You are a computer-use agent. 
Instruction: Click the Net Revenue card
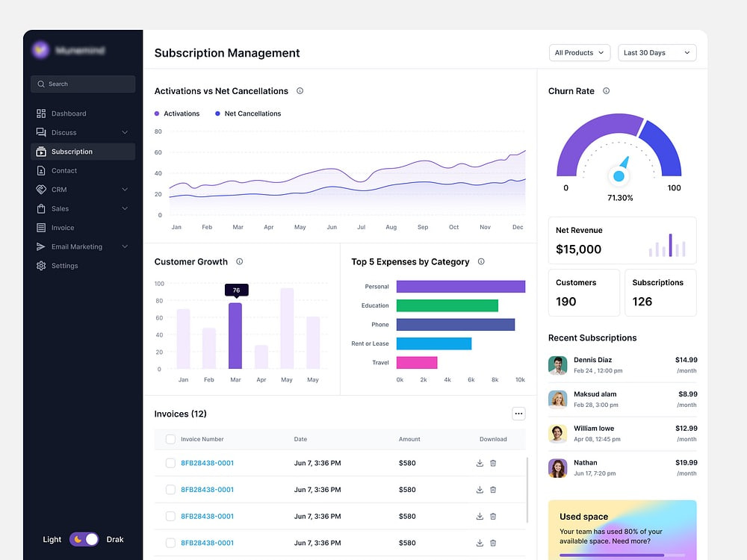[x=622, y=240]
